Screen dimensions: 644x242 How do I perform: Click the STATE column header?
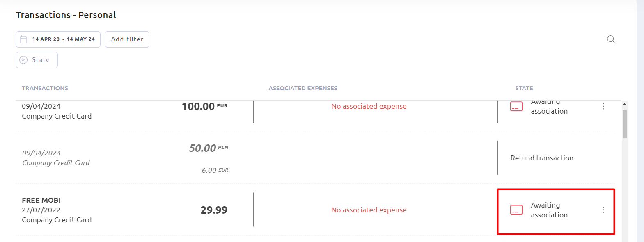524,88
